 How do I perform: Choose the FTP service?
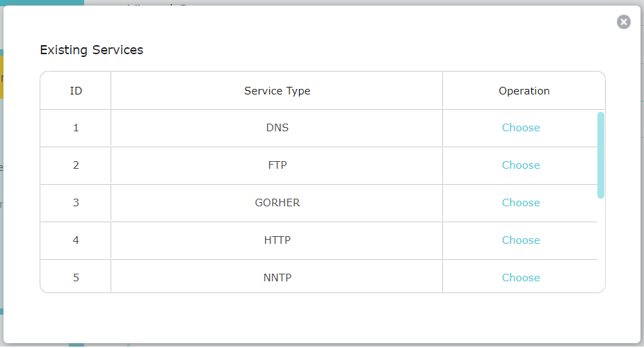[521, 165]
